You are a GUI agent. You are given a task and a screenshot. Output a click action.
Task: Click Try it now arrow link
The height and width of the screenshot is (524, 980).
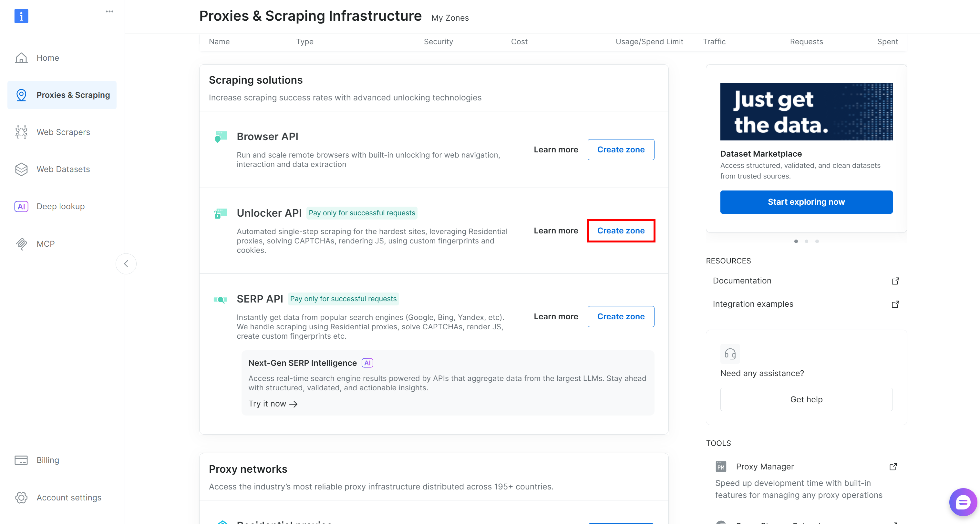coord(273,404)
